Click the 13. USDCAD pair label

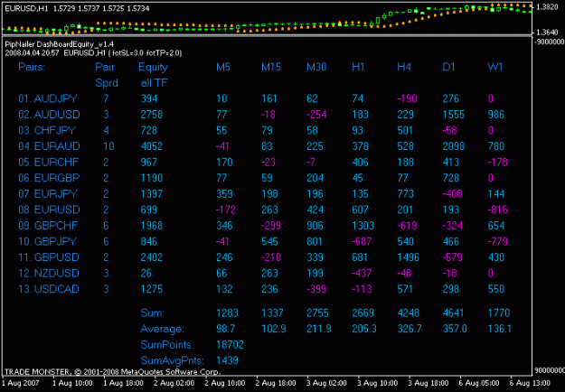coord(49,289)
